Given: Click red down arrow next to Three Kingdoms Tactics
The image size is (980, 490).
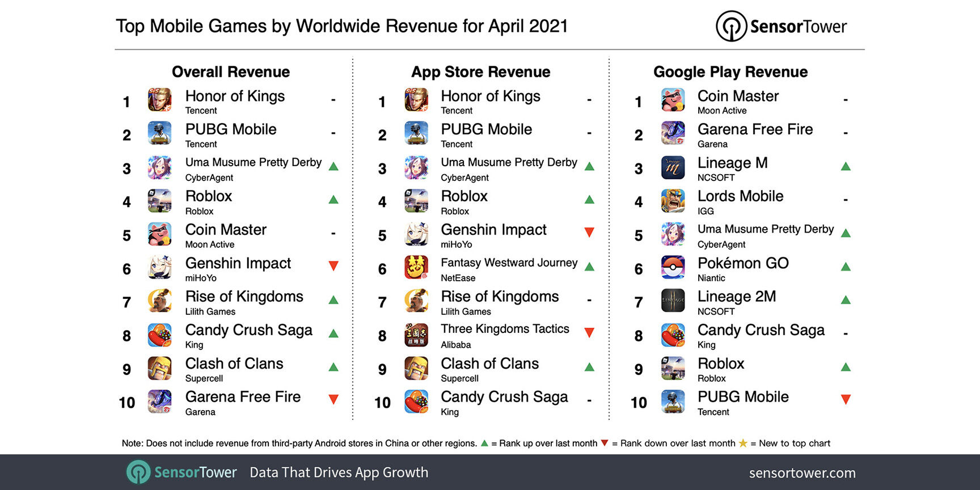Looking at the screenshot, I should 589,332.
